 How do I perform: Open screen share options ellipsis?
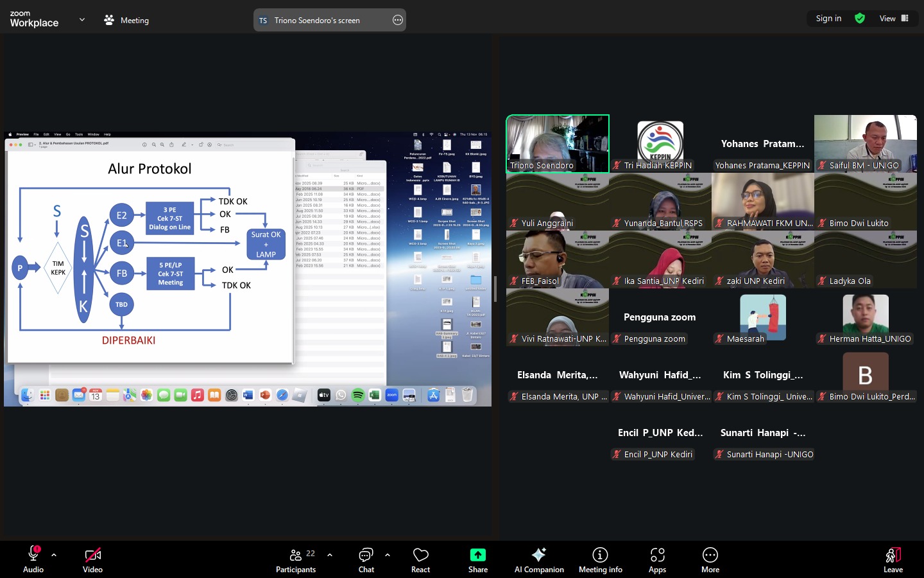coord(398,20)
